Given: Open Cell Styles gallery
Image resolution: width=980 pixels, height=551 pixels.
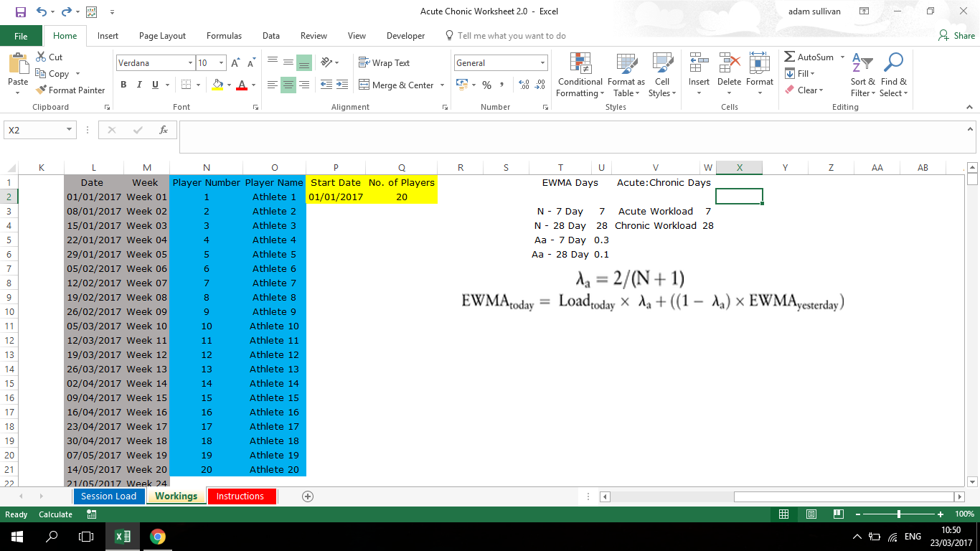Looking at the screenshot, I should [661, 75].
